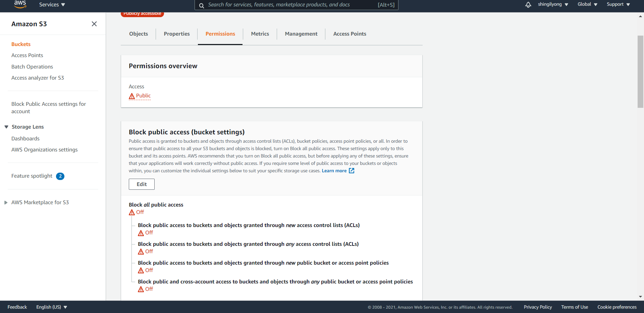Close the Amazon S3 sidebar
This screenshot has height=313, width=644.
(94, 24)
